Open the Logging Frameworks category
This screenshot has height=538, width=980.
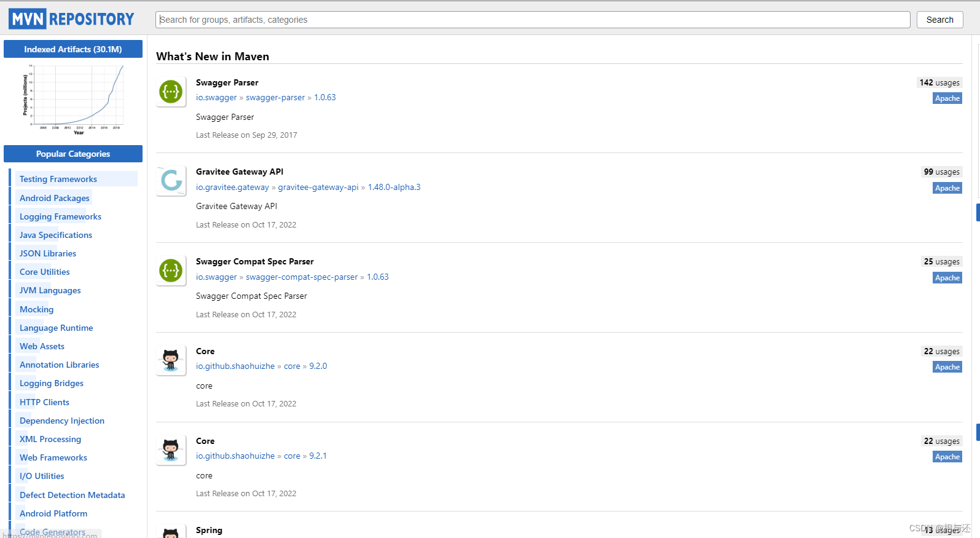click(60, 216)
